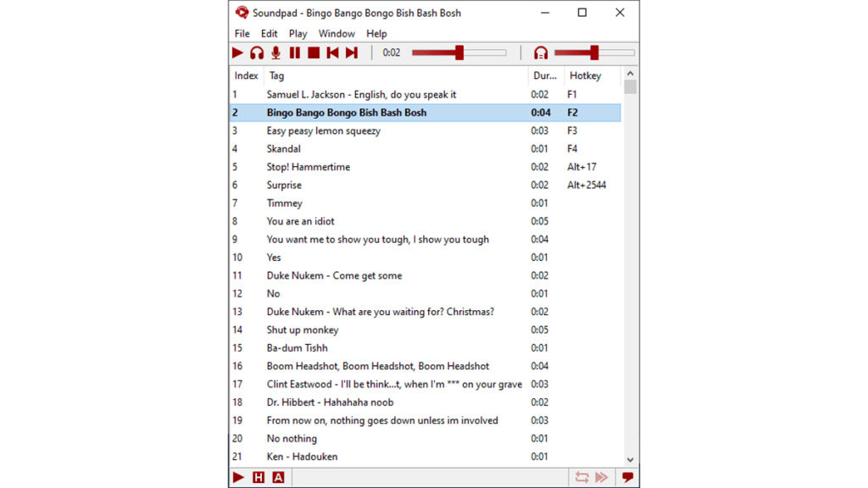868x488 pixels.
Task: Maximize the Soundpad window
Action: 581,12
